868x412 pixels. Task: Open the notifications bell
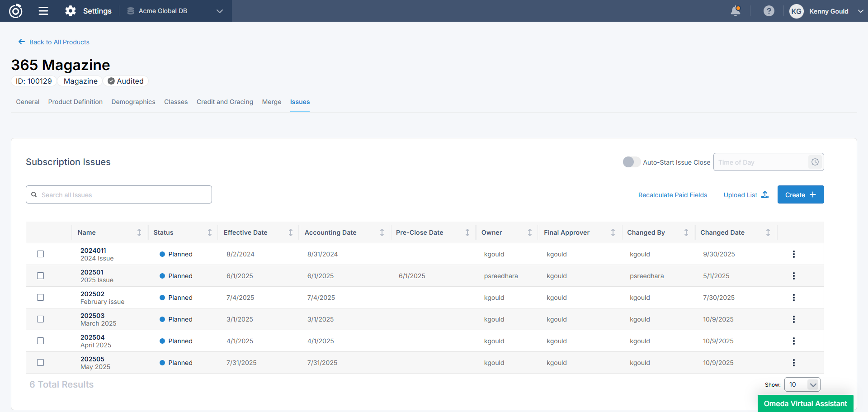736,11
